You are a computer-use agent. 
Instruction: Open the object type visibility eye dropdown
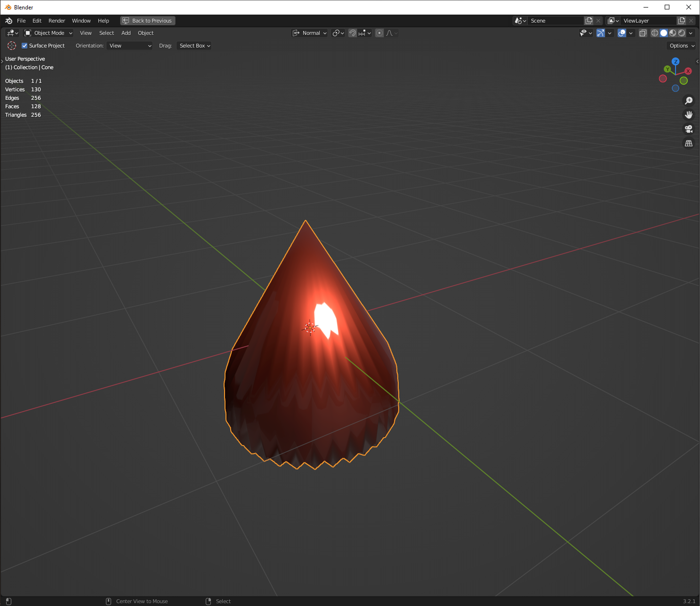point(586,33)
